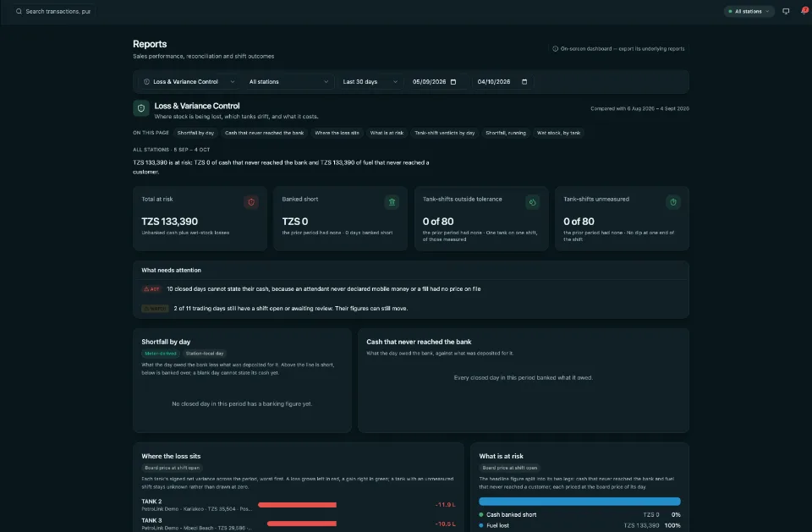This screenshot has height=532, width=812.
Task: Click the Tank-shifts unmeasured card icon
Action: pos(673,202)
